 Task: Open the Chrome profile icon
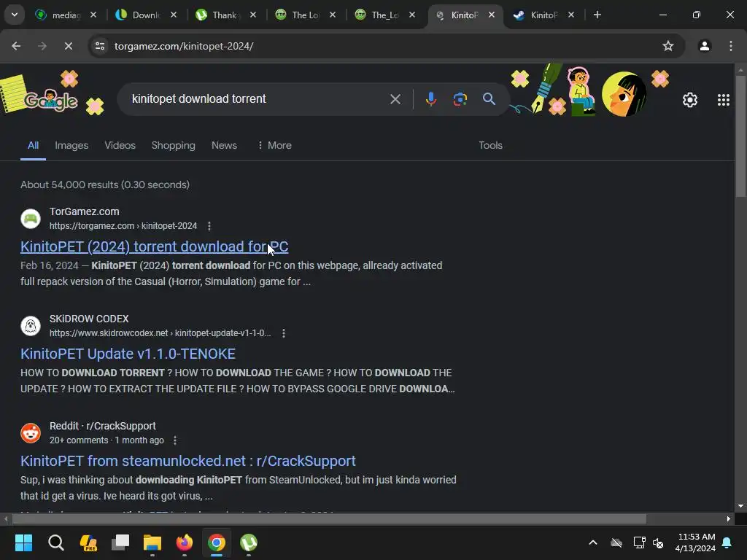click(705, 46)
